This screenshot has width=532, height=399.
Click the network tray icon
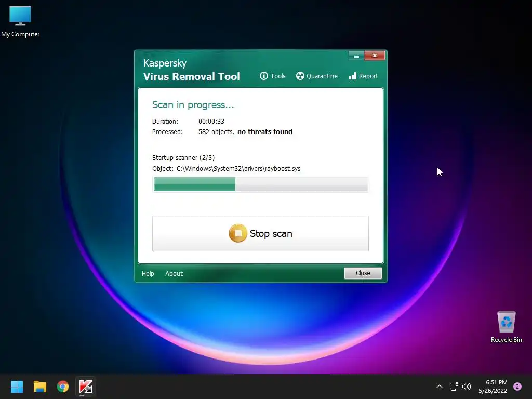pyautogui.click(x=454, y=387)
